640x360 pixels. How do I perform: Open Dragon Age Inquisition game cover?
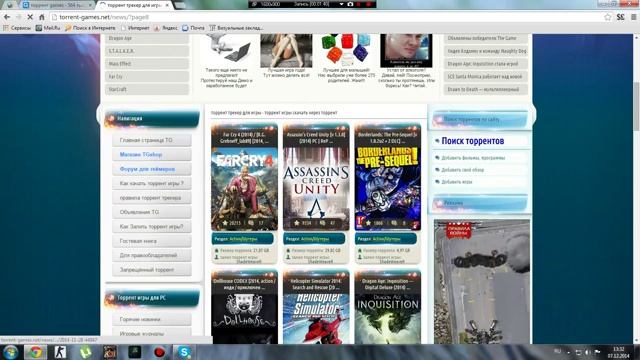[x=388, y=318]
